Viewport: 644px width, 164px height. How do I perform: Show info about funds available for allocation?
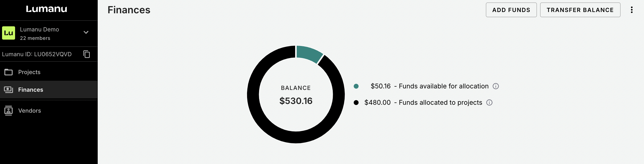[x=496, y=86]
